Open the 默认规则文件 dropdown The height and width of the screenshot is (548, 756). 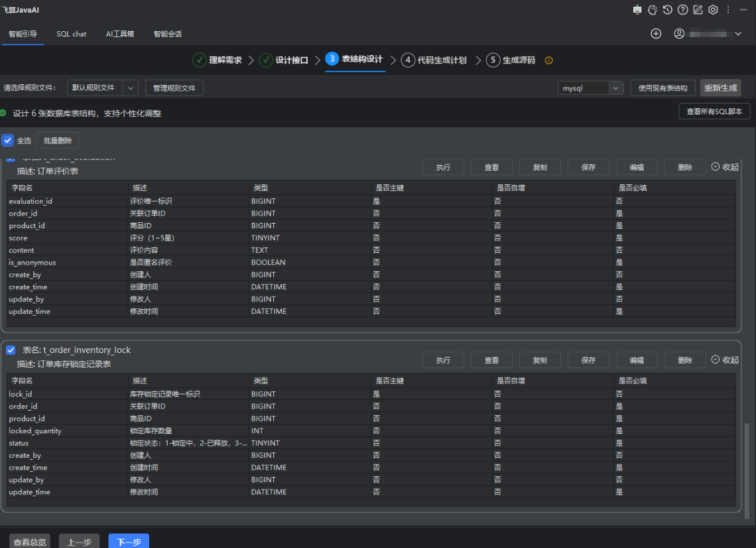coord(131,88)
